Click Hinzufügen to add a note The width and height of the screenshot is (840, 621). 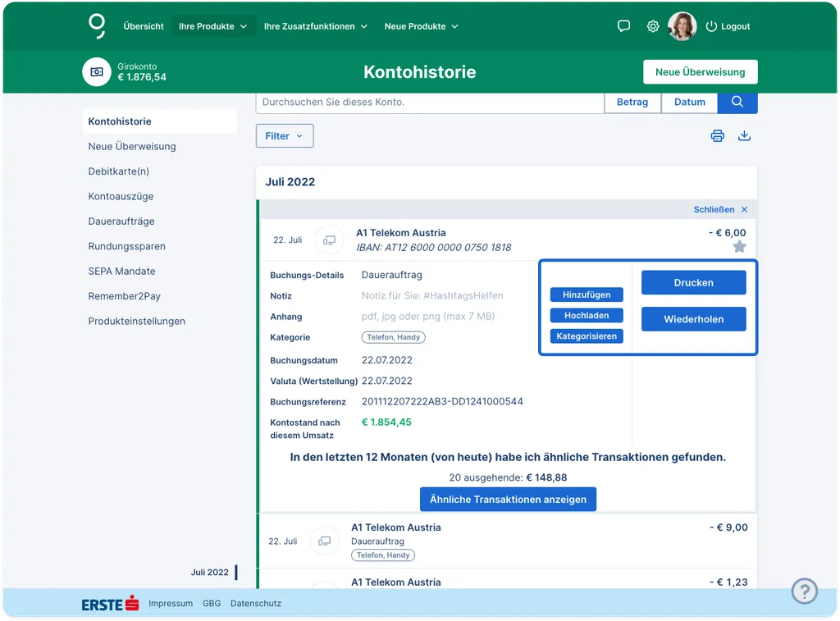pyautogui.click(x=587, y=295)
